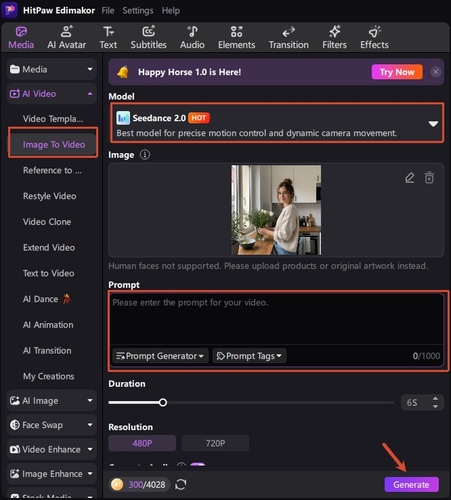Open the File menu
Screen dimensions: 451x500
point(108,11)
